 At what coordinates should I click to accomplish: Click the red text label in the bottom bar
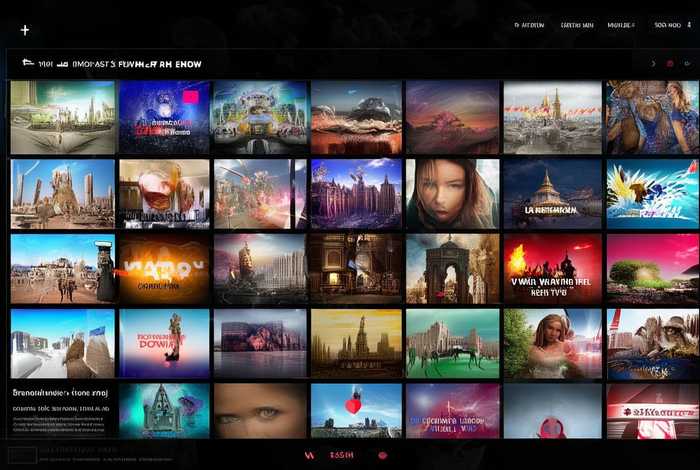[342, 455]
